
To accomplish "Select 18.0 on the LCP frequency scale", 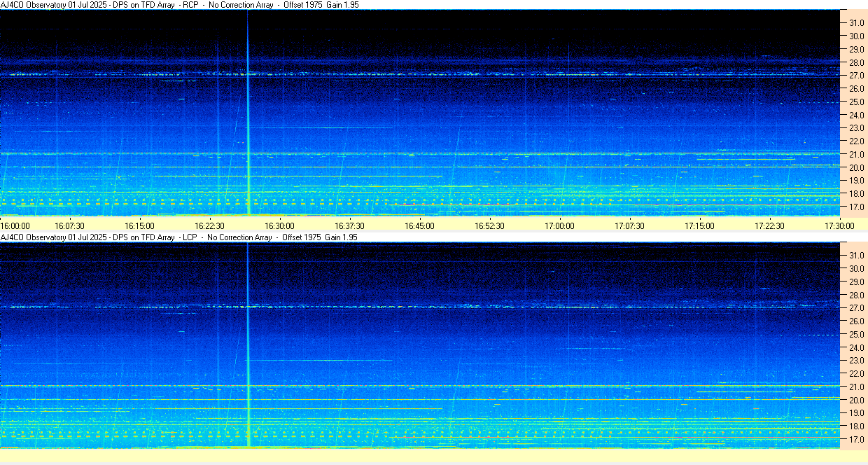I will point(857,426).
